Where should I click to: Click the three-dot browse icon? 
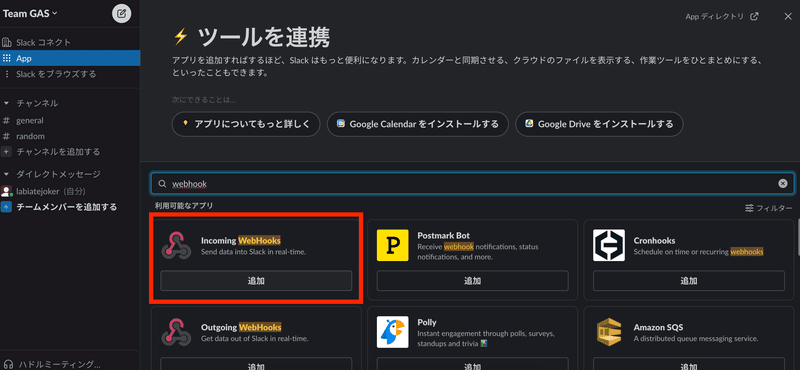click(6, 74)
